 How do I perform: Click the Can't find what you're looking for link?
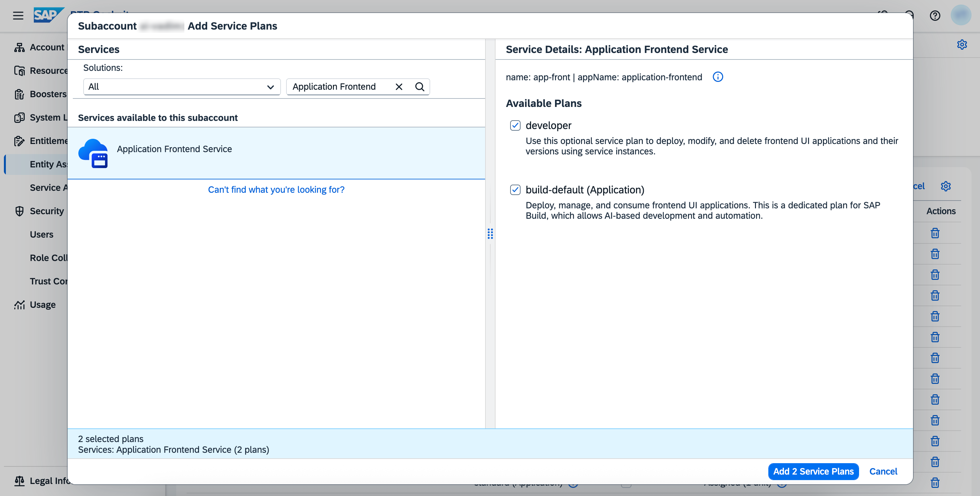pyautogui.click(x=276, y=189)
